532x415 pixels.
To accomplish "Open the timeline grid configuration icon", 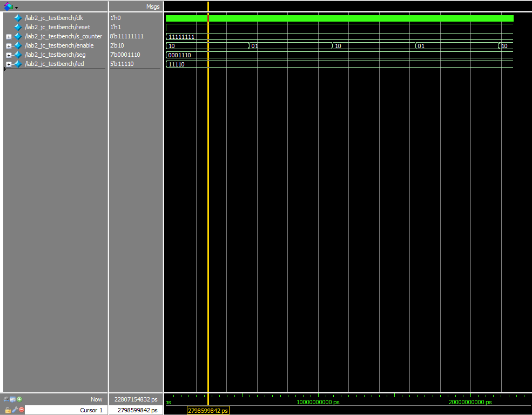I will coord(12,399).
